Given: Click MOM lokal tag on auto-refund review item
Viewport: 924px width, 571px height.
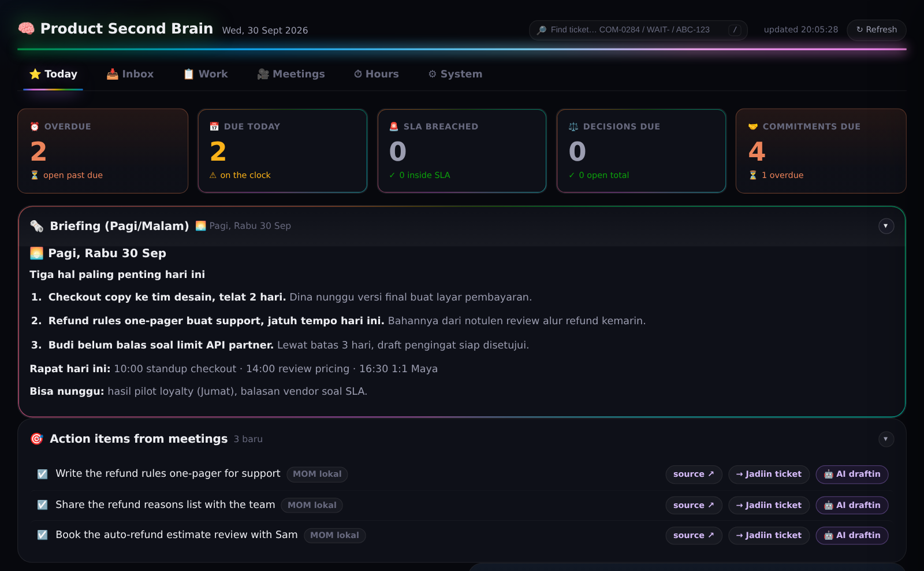Looking at the screenshot, I should pyautogui.click(x=334, y=535).
